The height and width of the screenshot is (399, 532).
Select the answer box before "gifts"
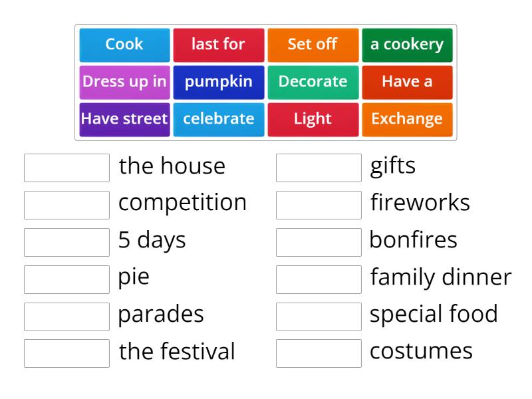[x=319, y=166]
